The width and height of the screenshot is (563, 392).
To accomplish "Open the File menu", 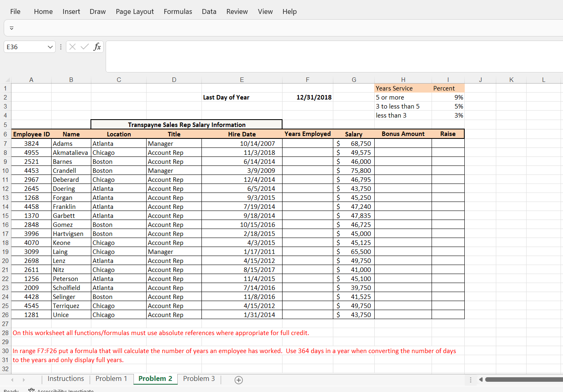I will [x=15, y=11].
